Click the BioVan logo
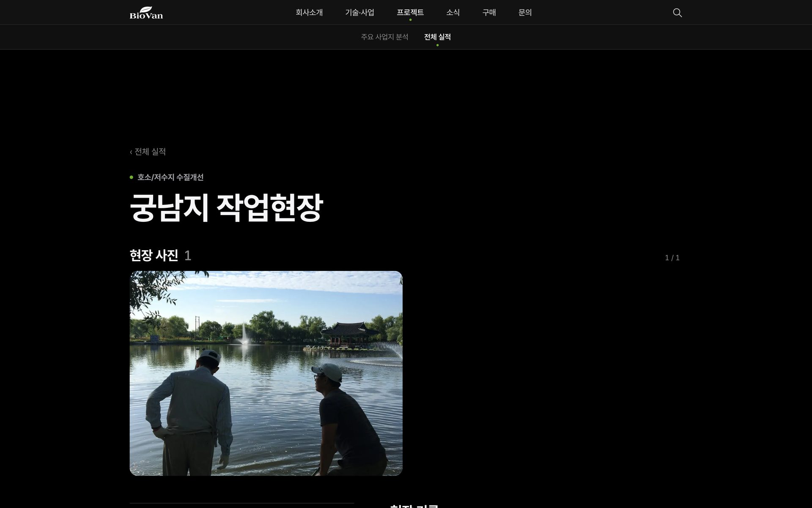Image resolution: width=812 pixels, height=508 pixels. 146,13
